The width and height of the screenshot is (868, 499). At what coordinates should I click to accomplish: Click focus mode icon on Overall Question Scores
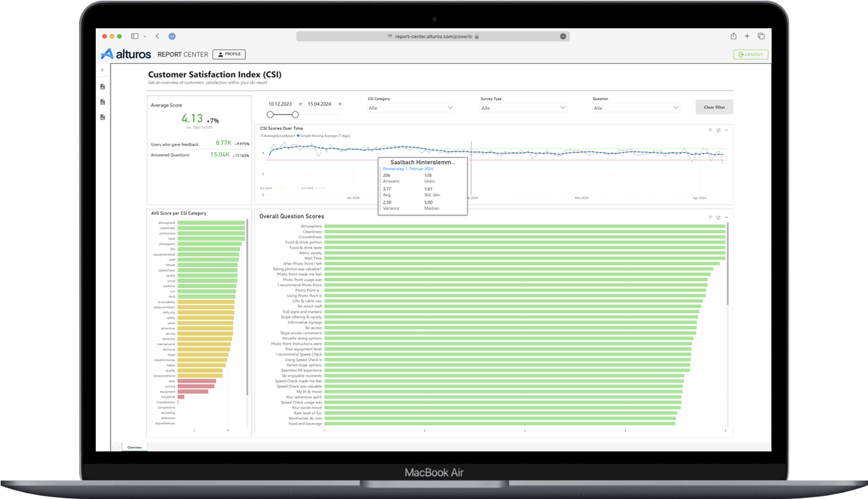(x=718, y=217)
